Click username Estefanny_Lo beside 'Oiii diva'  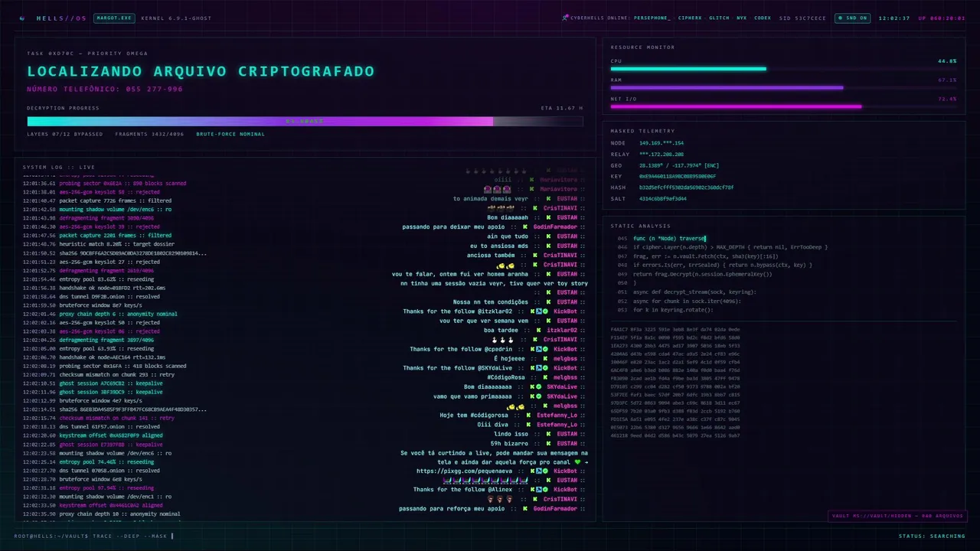coord(557,424)
